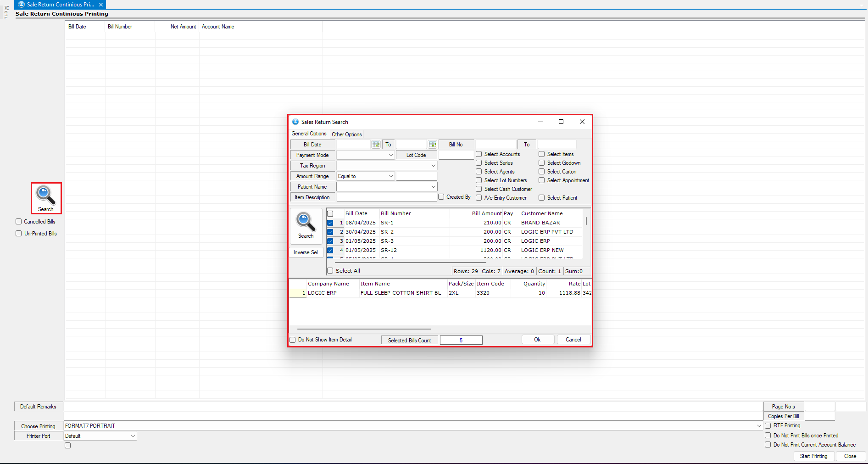868x464 pixels.
Task: Click the Search magnifier inside Sales Return Search
Action: click(x=306, y=223)
